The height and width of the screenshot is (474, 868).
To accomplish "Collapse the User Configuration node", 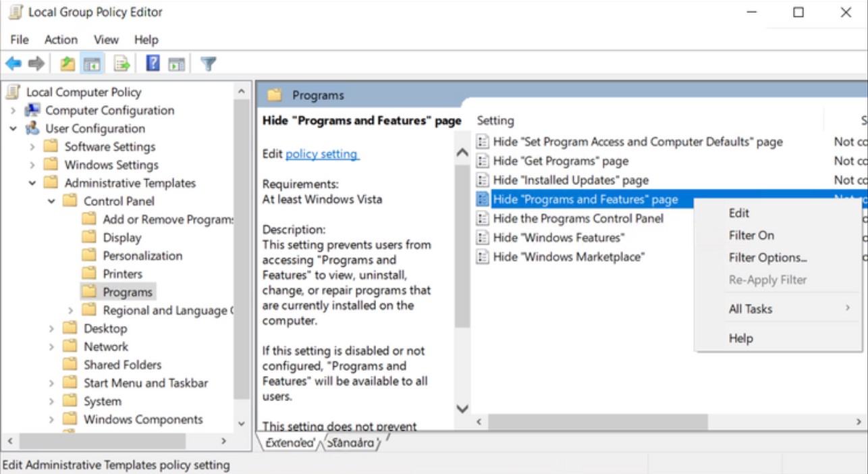I will (13, 129).
